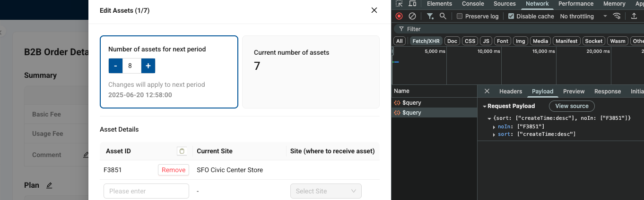The height and width of the screenshot is (200, 644).
Task: Increase number of assets with plus button
Action: 148,66
